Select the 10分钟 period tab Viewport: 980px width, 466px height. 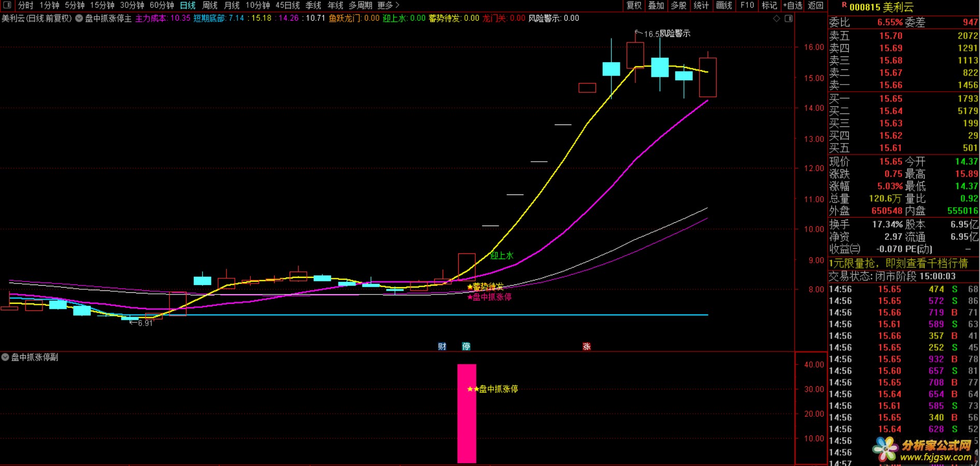tap(258, 5)
